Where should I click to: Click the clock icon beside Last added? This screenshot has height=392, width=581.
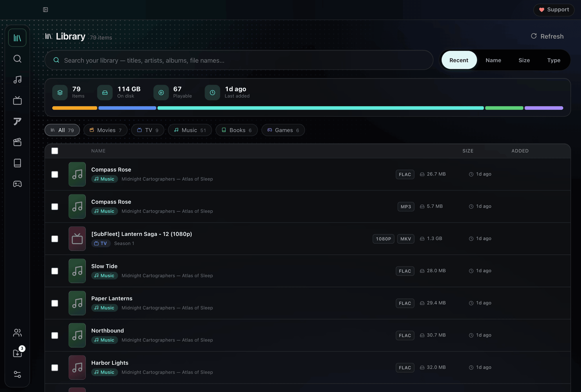(212, 92)
